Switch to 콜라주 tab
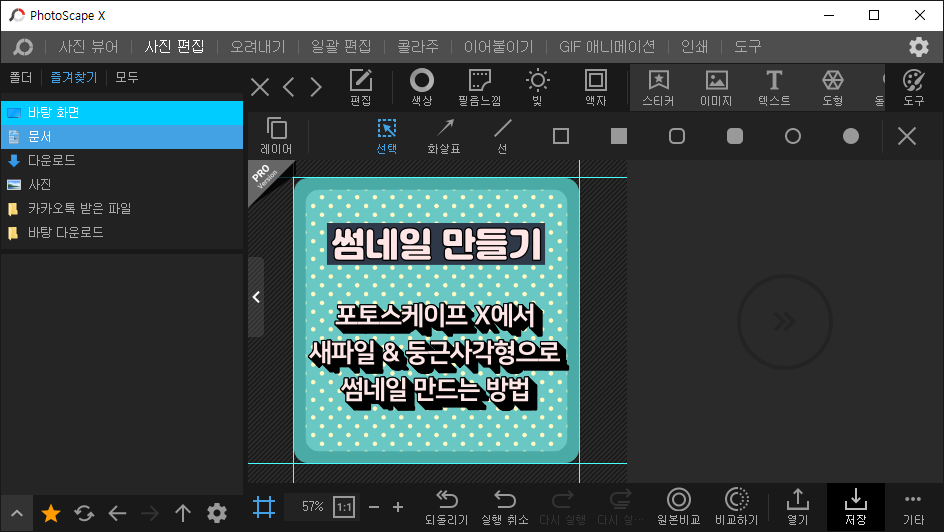The height and width of the screenshot is (532, 944). point(418,46)
